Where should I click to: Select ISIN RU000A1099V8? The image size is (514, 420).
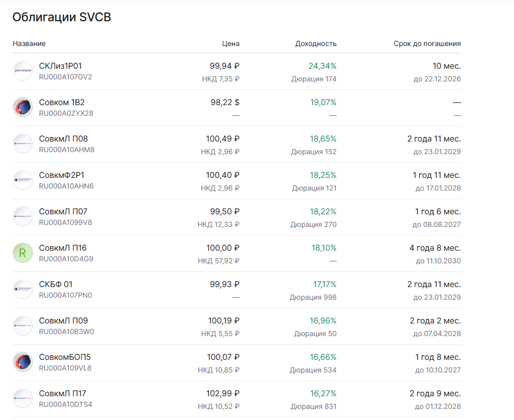pos(66,222)
